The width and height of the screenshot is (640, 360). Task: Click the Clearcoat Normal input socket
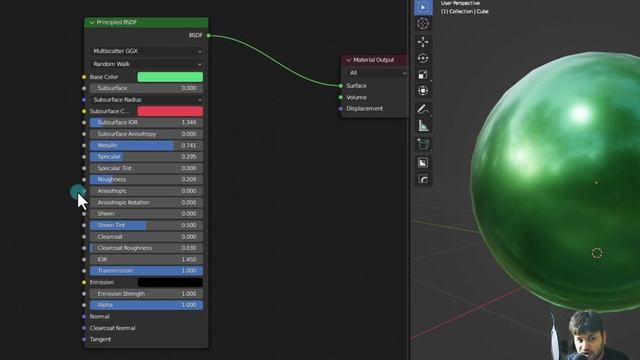coord(84,328)
